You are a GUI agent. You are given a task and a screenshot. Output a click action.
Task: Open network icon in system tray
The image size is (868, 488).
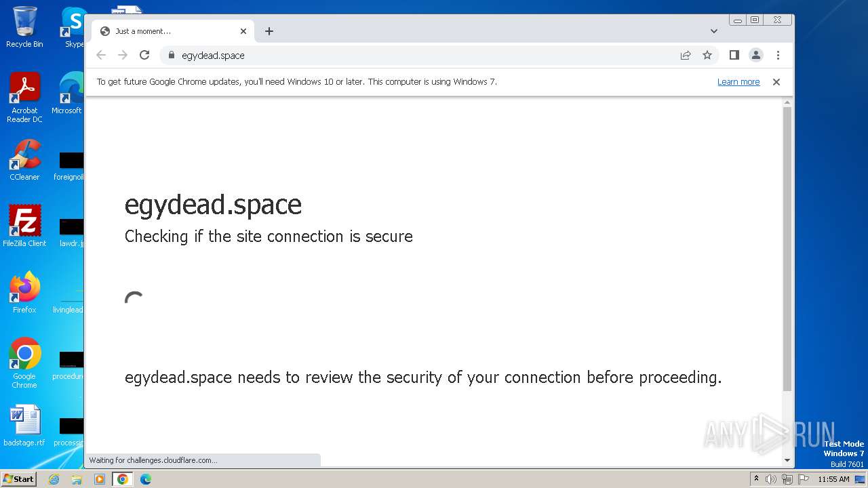787,479
